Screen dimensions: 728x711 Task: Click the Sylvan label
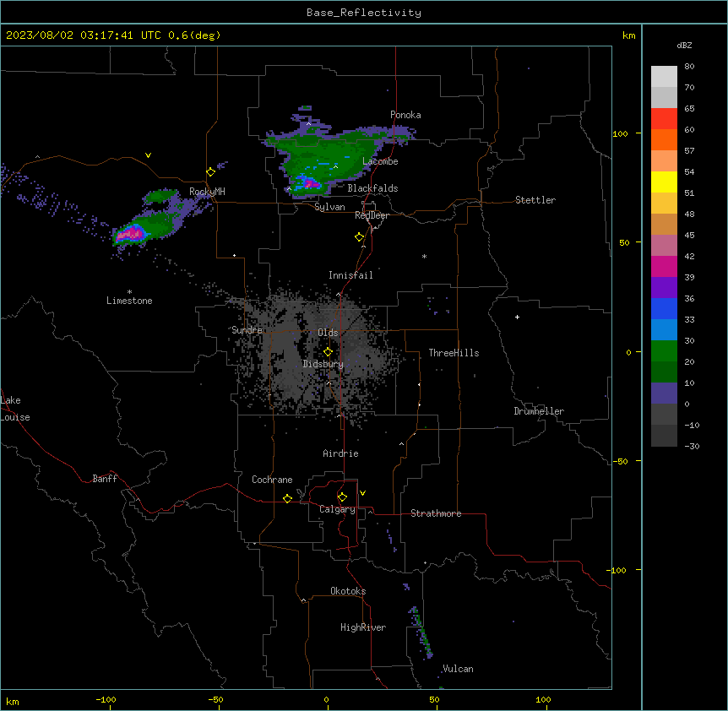coord(329,207)
